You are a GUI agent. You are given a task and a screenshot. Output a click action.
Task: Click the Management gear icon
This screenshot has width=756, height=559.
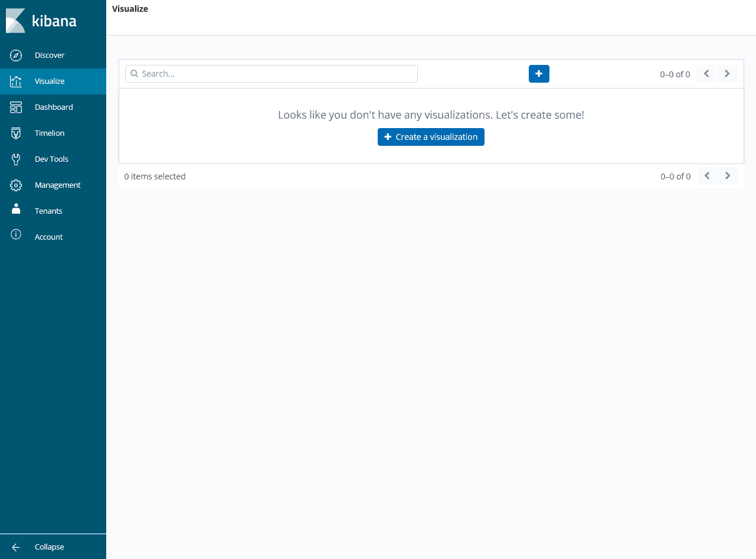(x=16, y=185)
